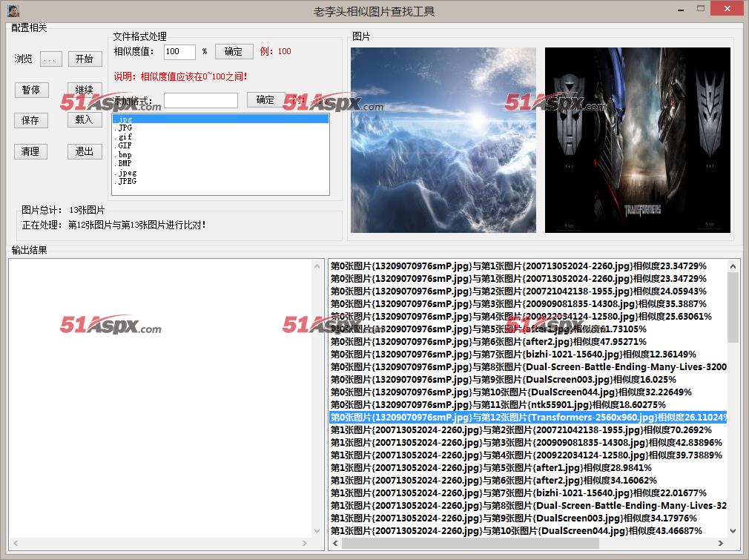The width and height of the screenshot is (749, 560).
Task: Exit the tool via the 退出 button
Action: (85, 151)
